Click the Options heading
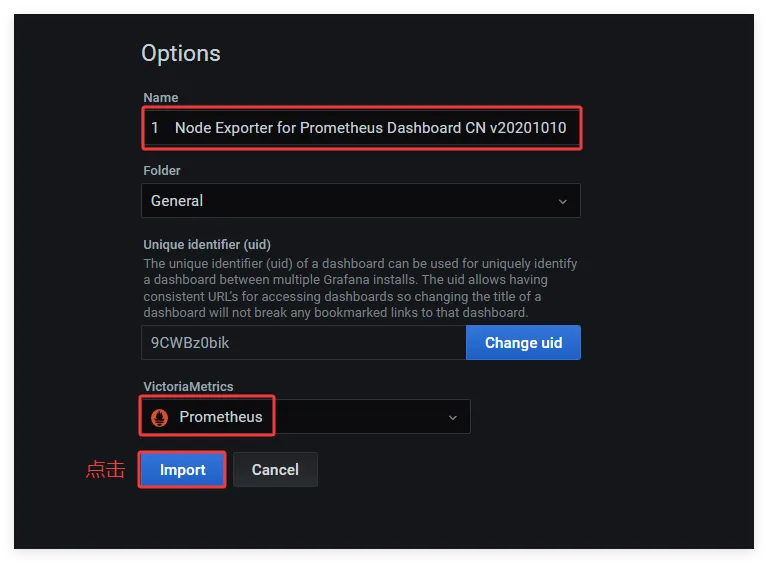768x563 pixels. point(181,54)
